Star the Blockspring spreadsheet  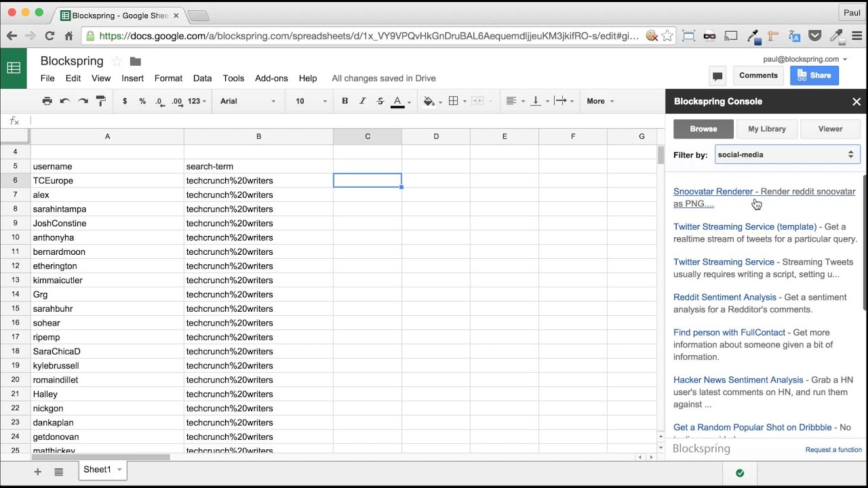pos(117,62)
